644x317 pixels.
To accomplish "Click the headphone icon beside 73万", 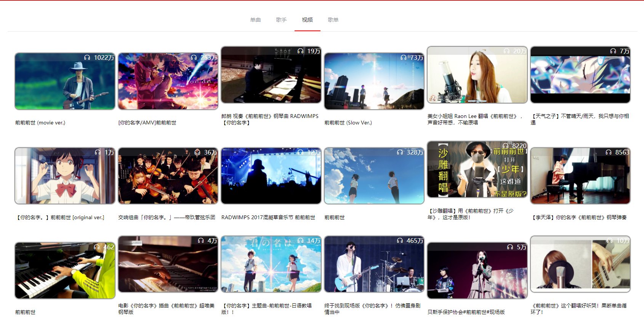I will pyautogui.click(x=404, y=57).
